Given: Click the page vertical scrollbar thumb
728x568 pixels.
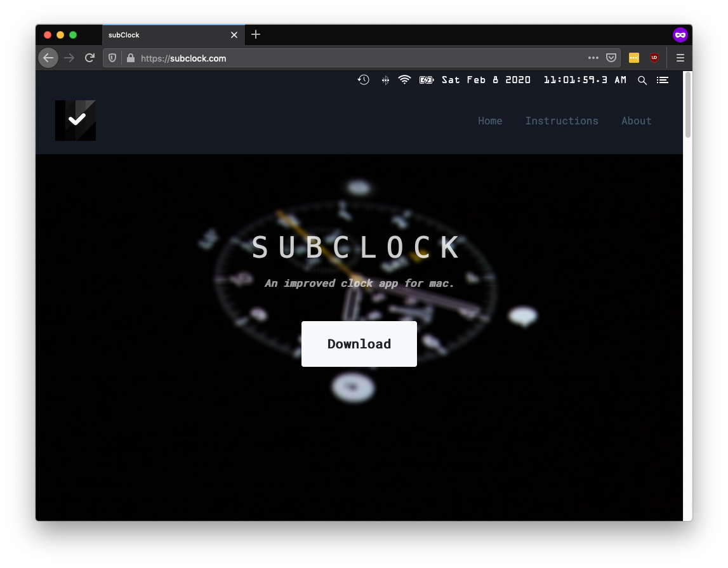Looking at the screenshot, I should pos(687,105).
